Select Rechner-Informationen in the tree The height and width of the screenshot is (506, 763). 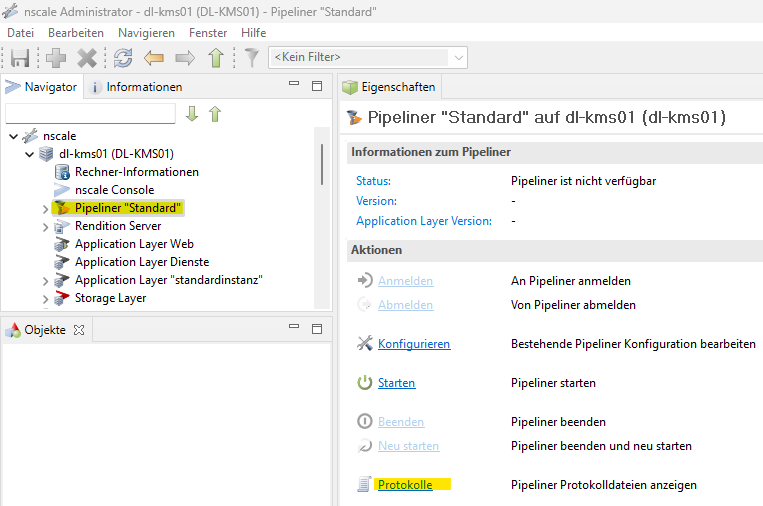136,172
